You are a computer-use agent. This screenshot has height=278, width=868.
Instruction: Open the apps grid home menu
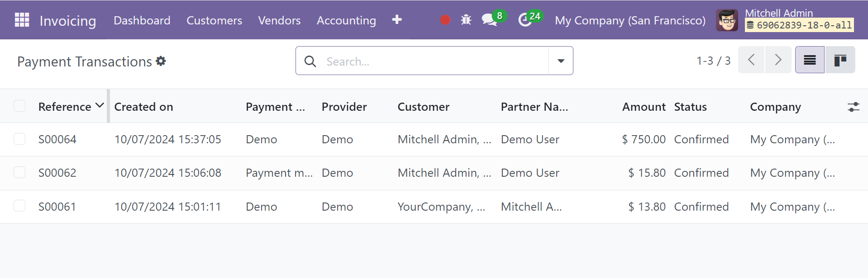[22, 20]
